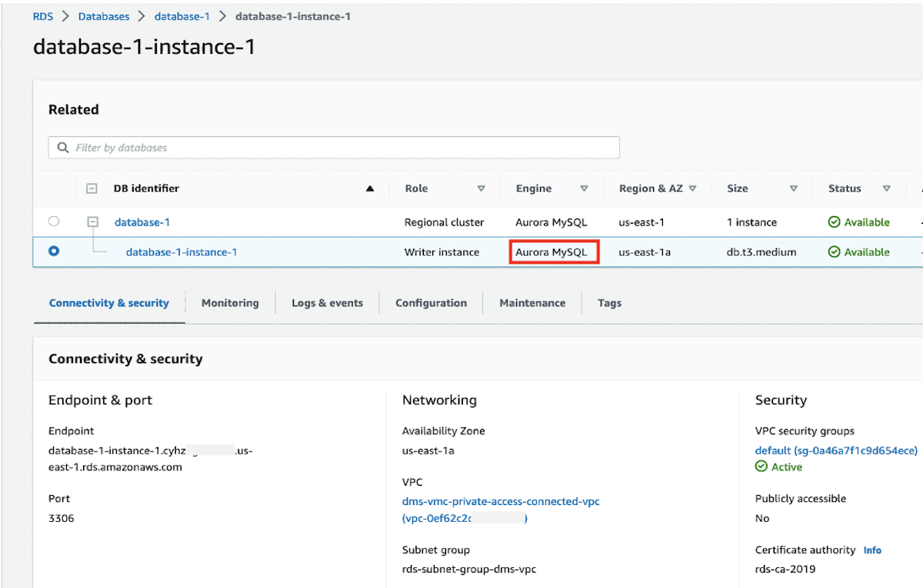Select the database-1-instance-1 radio button

point(54,251)
